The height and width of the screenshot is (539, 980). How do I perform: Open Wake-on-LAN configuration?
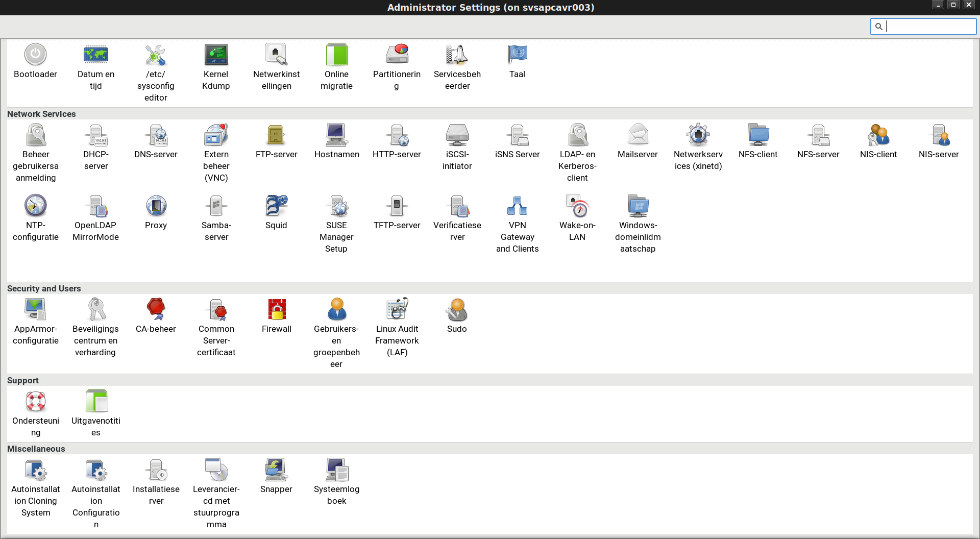pyautogui.click(x=577, y=206)
